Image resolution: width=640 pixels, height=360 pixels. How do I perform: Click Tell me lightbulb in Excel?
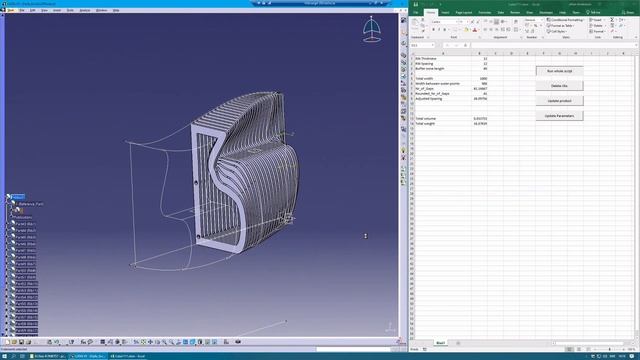588,12
